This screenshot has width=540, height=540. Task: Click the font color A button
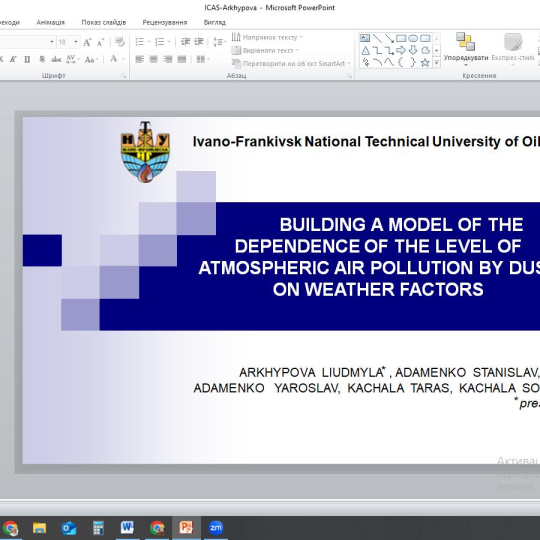[x=114, y=59]
